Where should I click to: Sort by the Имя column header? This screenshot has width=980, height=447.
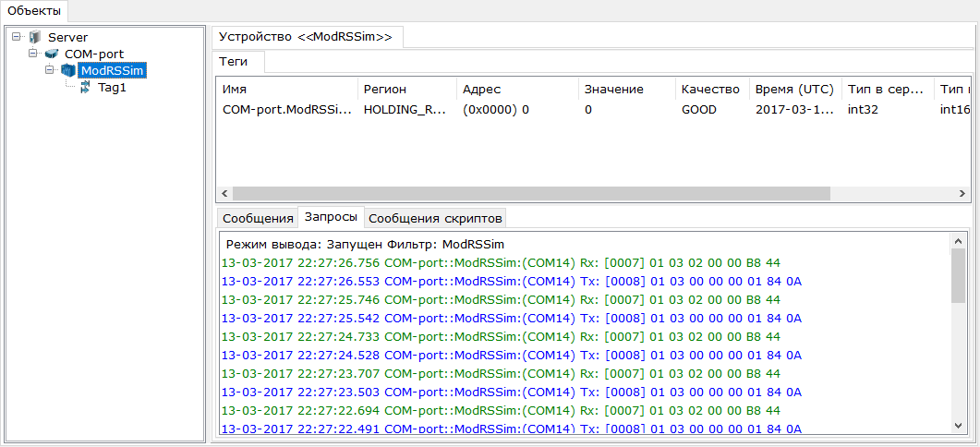pos(287,90)
